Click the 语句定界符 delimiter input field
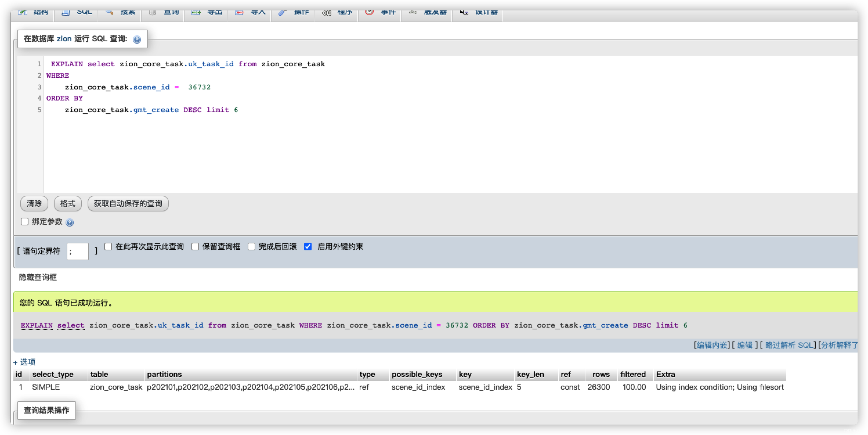This screenshot has width=868, height=435. (77, 251)
